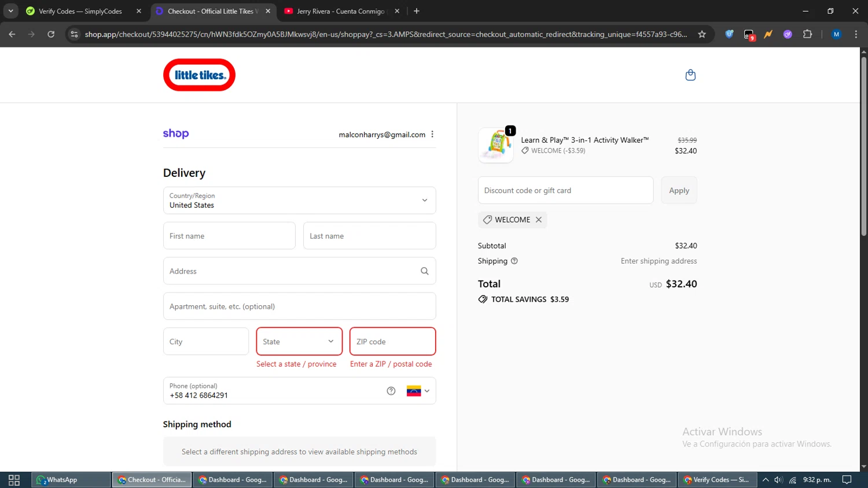Click the Discount code or gift card field
Viewport: 868px width, 488px height.
pyautogui.click(x=565, y=190)
